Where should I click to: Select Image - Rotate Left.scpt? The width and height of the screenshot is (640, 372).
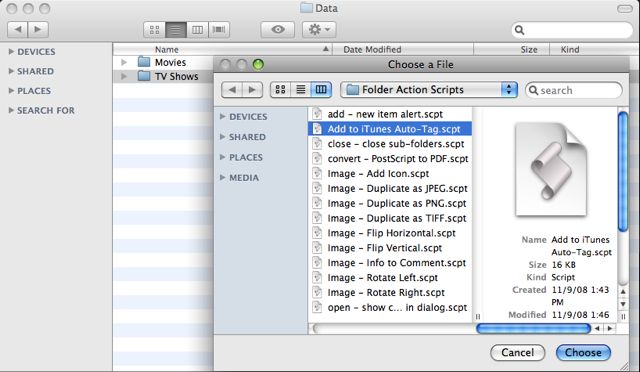[x=390, y=278]
